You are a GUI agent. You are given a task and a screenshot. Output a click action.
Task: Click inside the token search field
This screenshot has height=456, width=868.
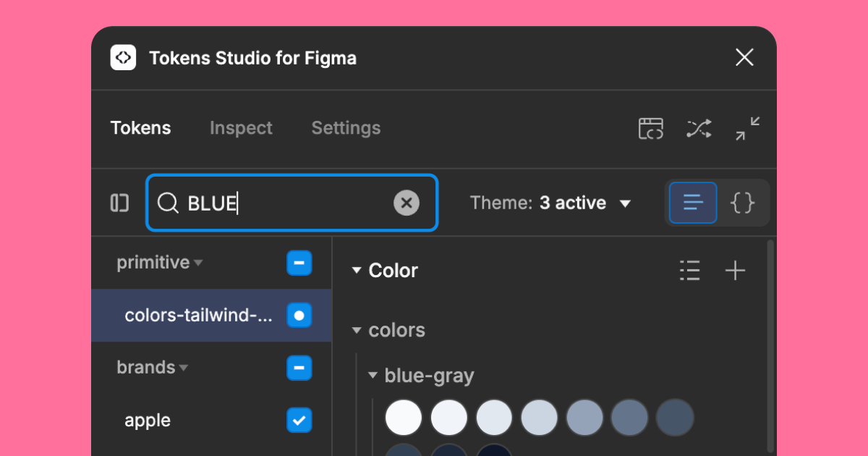pyautogui.click(x=289, y=203)
